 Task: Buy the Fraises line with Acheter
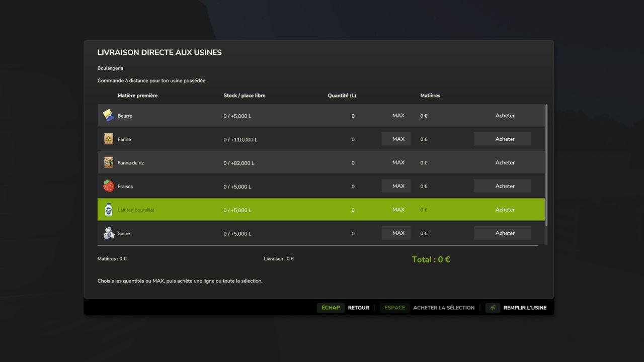click(503, 186)
